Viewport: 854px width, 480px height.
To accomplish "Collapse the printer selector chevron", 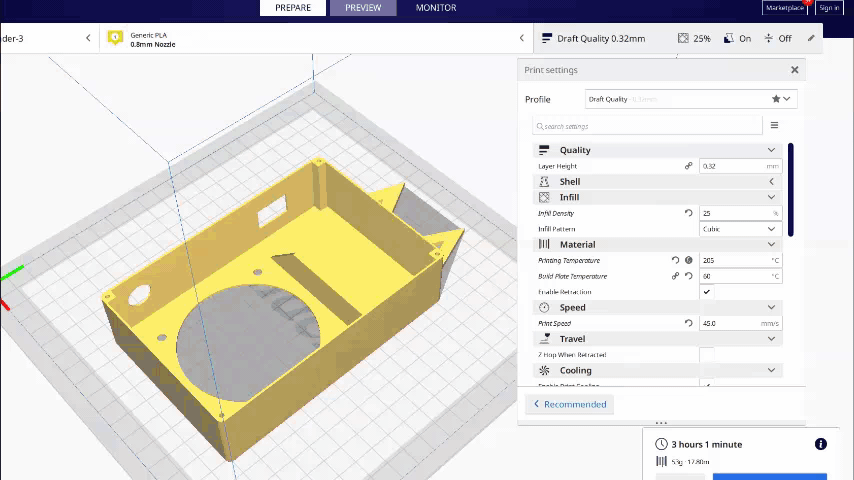I will pyautogui.click(x=88, y=38).
